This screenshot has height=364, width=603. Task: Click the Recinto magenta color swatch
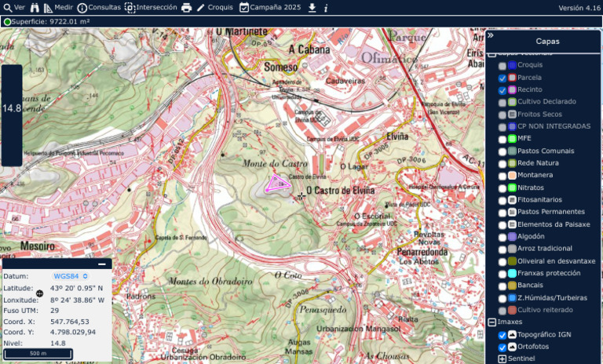(x=512, y=89)
